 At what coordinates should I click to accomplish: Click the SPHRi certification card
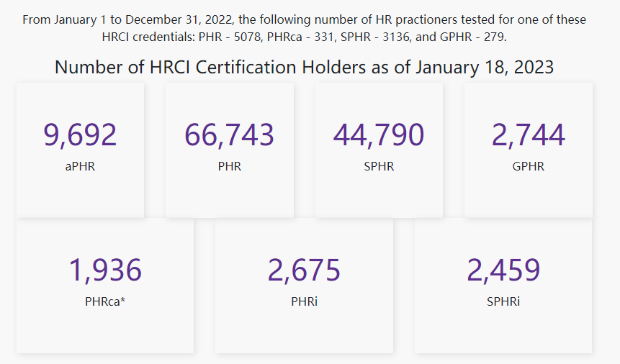(x=503, y=286)
